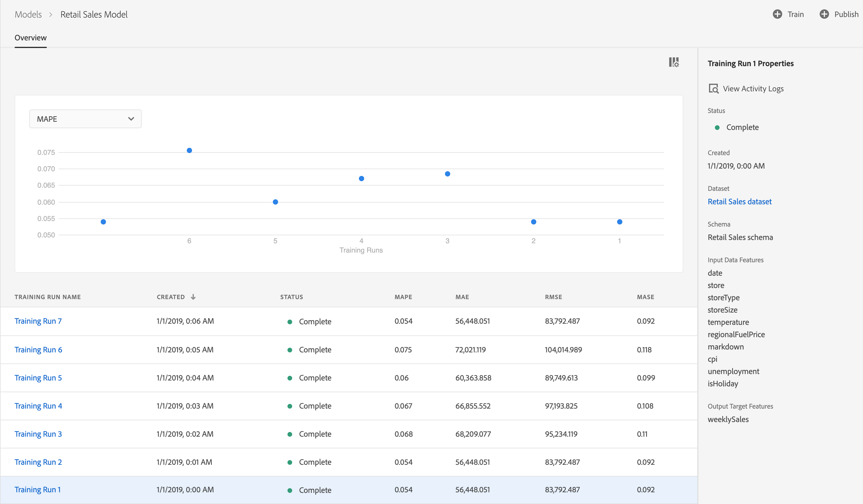Select the Overview tab
Image resolution: width=863 pixels, height=504 pixels.
pos(30,38)
